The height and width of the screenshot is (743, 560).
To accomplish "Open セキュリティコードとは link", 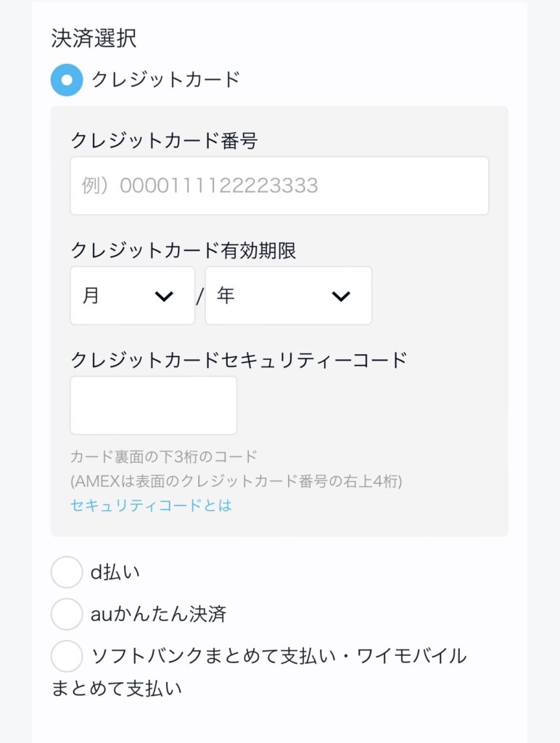I will pyautogui.click(x=151, y=505).
